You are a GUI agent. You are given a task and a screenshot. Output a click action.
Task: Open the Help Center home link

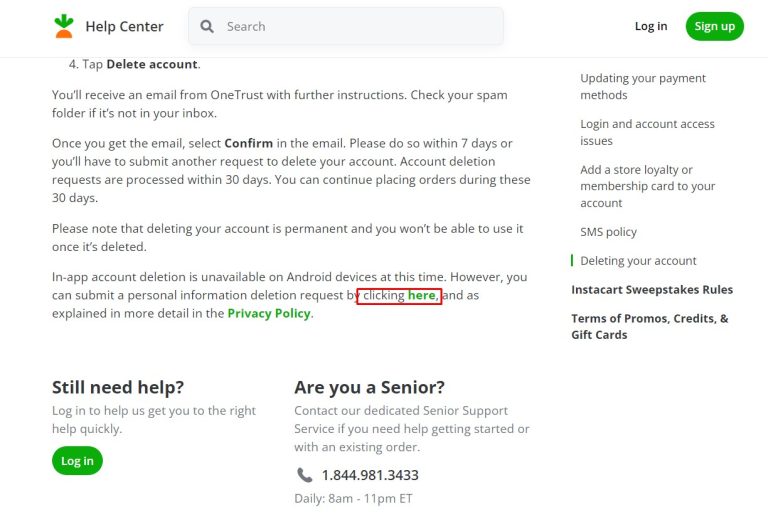124,26
